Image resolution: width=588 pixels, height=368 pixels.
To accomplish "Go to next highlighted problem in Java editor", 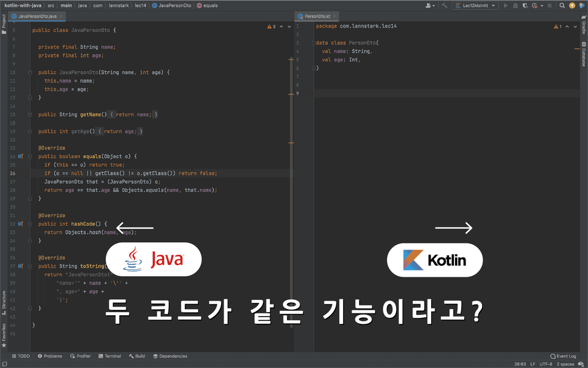I will 289,26.
